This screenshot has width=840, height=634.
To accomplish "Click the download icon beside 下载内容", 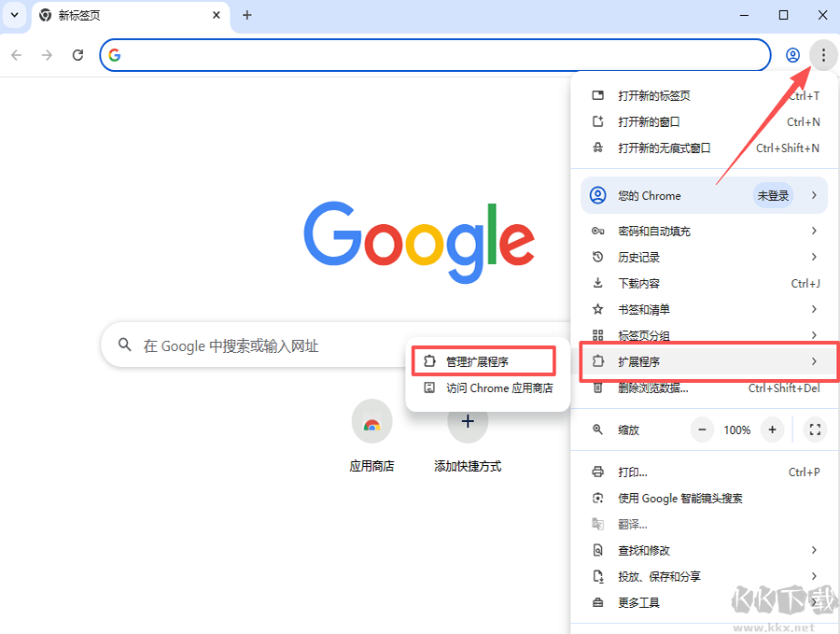I will [x=598, y=283].
